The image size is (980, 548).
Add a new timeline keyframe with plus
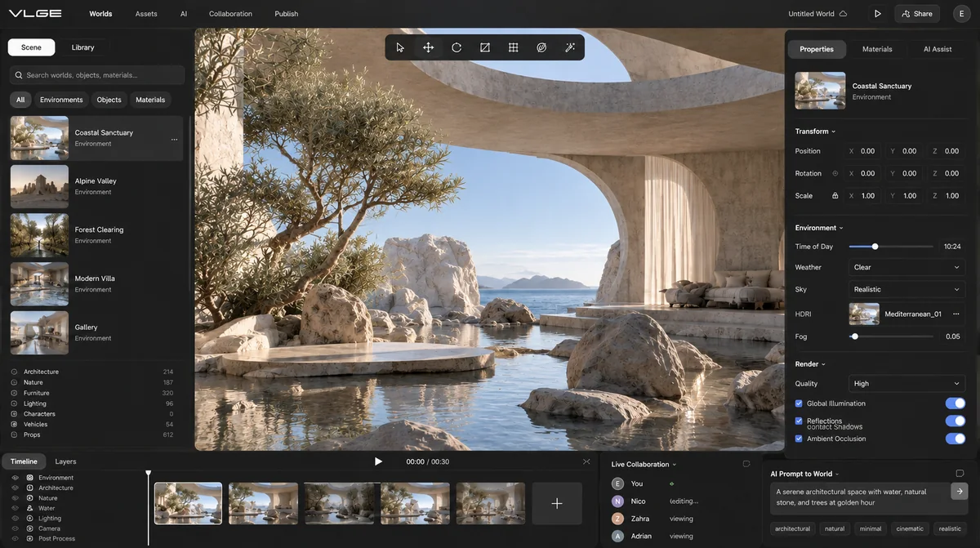[x=557, y=503]
